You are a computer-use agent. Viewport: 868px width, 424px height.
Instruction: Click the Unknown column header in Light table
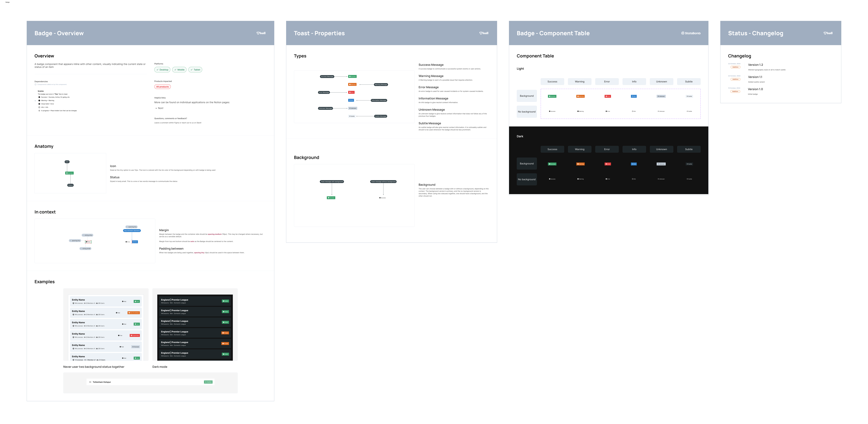661,81
